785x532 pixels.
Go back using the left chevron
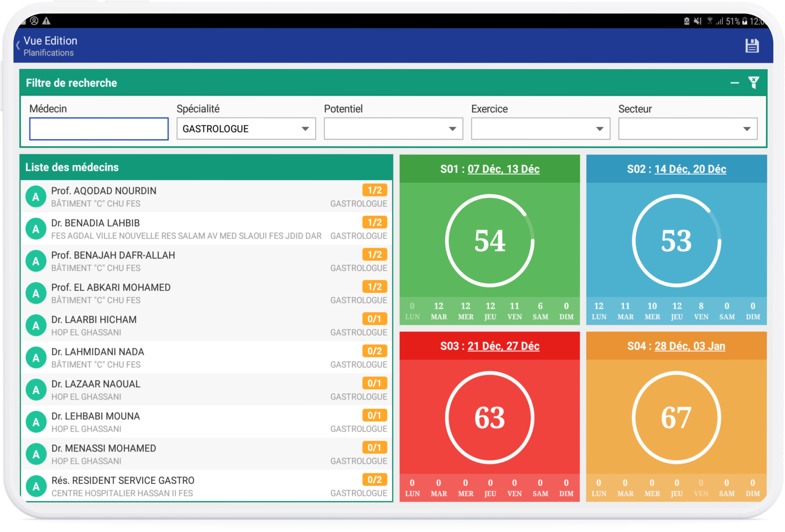tap(18, 45)
